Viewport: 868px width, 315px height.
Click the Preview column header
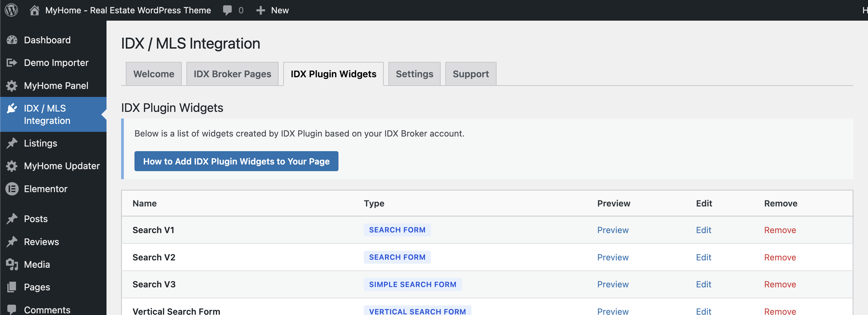pos(614,203)
